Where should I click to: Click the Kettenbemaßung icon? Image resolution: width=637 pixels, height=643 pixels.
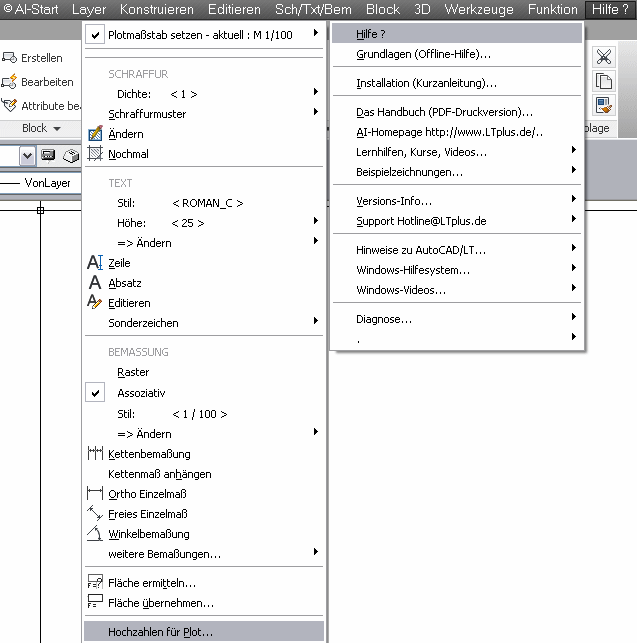(x=95, y=454)
